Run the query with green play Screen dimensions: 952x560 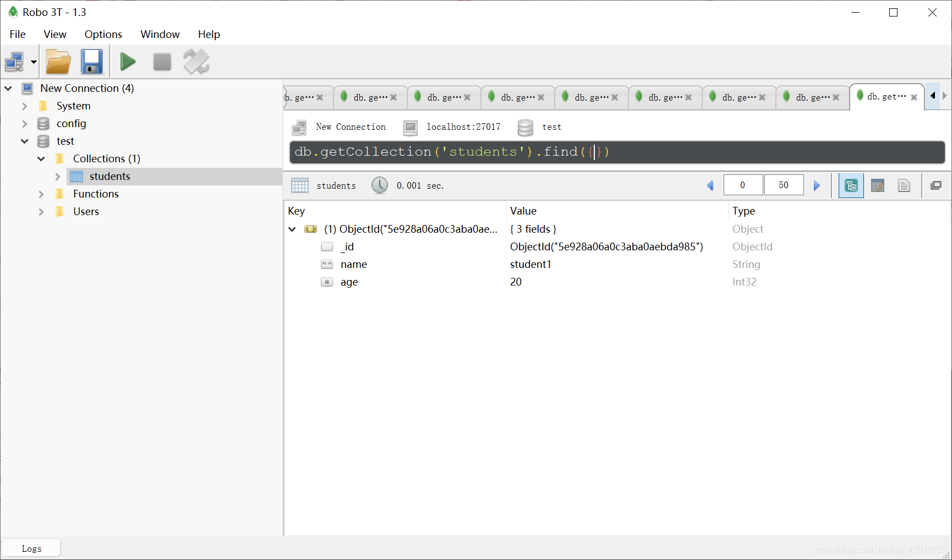point(128,62)
